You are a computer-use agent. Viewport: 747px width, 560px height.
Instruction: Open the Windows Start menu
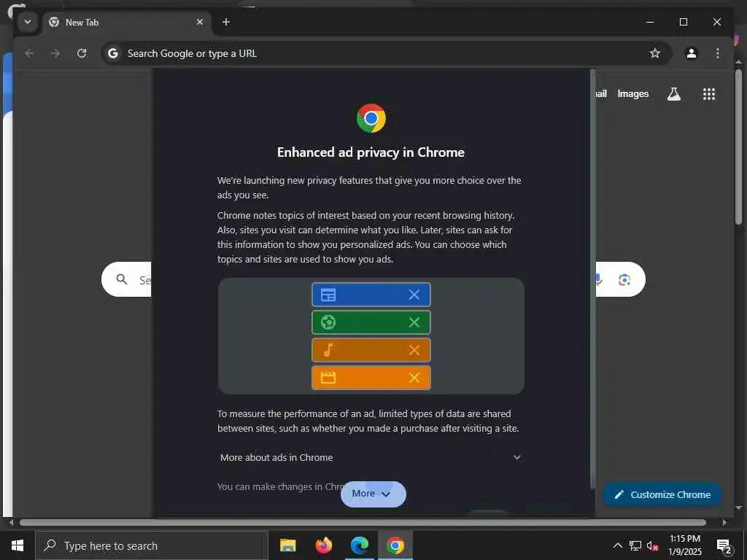pyautogui.click(x=18, y=545)
